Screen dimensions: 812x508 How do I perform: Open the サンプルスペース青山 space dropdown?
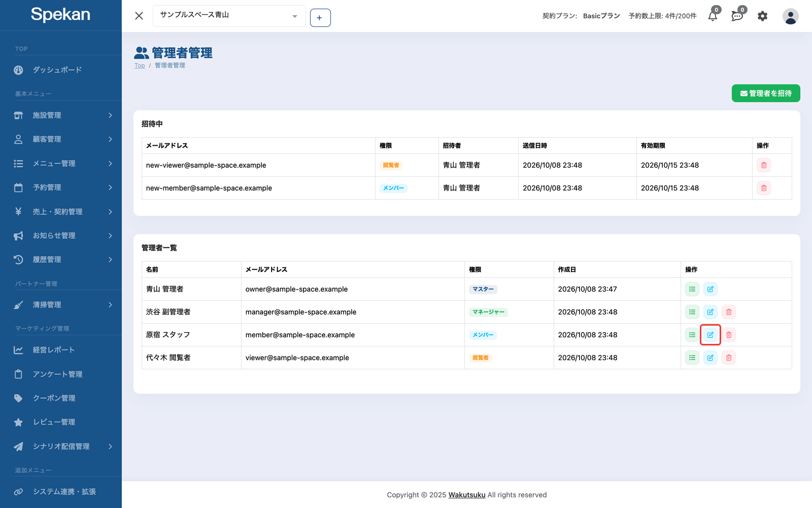pyautogui.click(x=229, y=16)
